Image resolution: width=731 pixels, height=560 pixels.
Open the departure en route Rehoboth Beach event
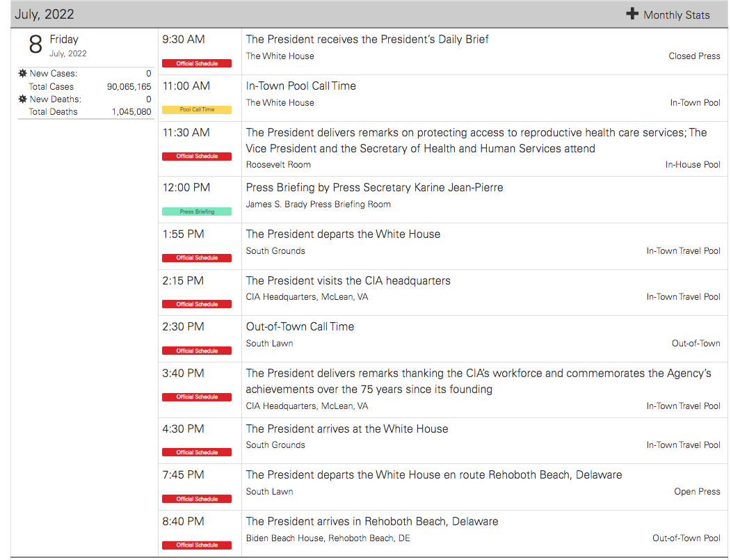click(433, 475)
